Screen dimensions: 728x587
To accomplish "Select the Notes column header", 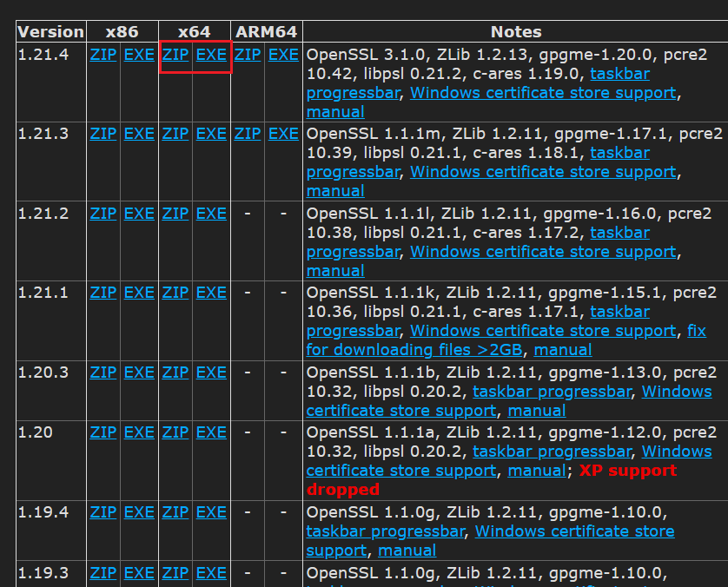I will 516,31.
